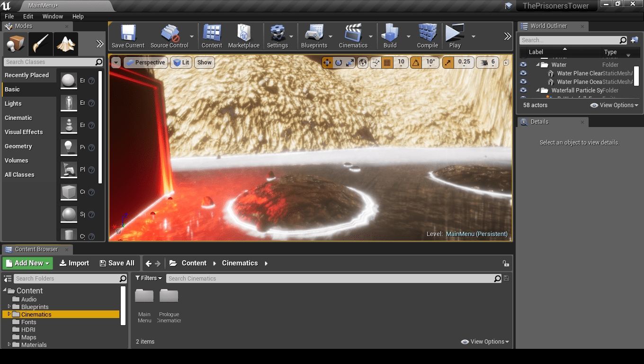Click the Source Control toolbar icon
644x364 pixels.
click(x=170, y=36)
